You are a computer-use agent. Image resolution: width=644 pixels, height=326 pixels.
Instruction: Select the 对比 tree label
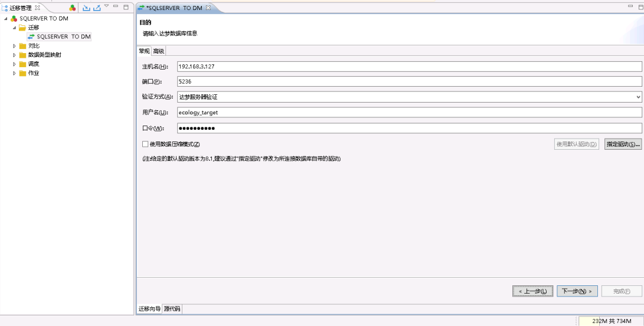(34, 46)
